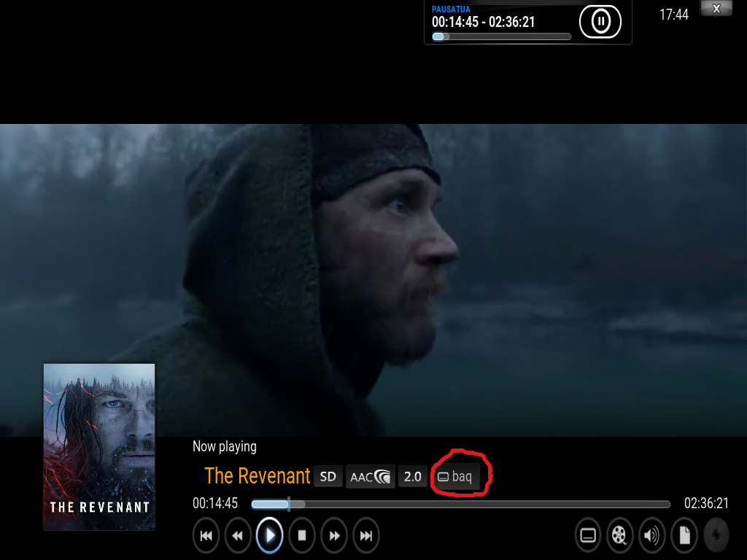Image resolution: width=747 pixels, height=560 pixels.
Task: Open bookmarks page icon
Action: (x=684, y=536)
